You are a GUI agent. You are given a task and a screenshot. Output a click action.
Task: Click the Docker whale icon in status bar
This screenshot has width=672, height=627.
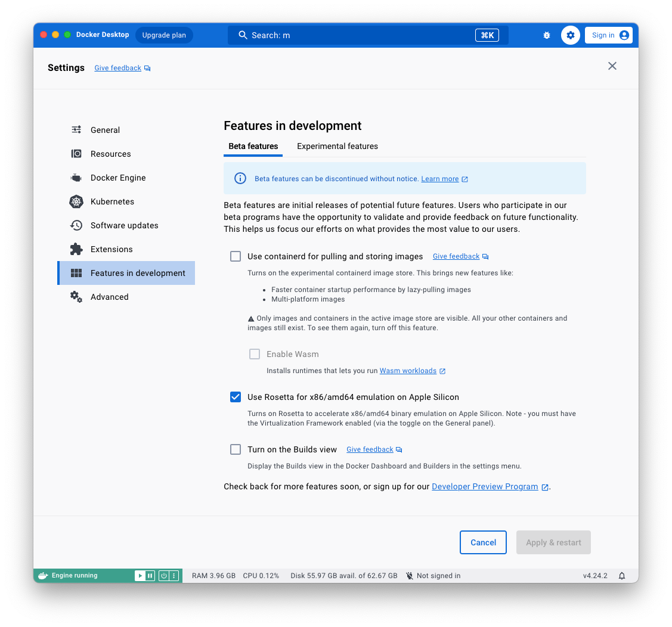42,576
